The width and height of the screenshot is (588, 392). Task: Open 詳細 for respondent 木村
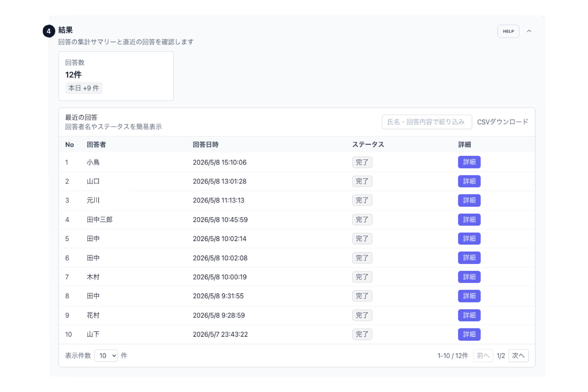[469, 277]
